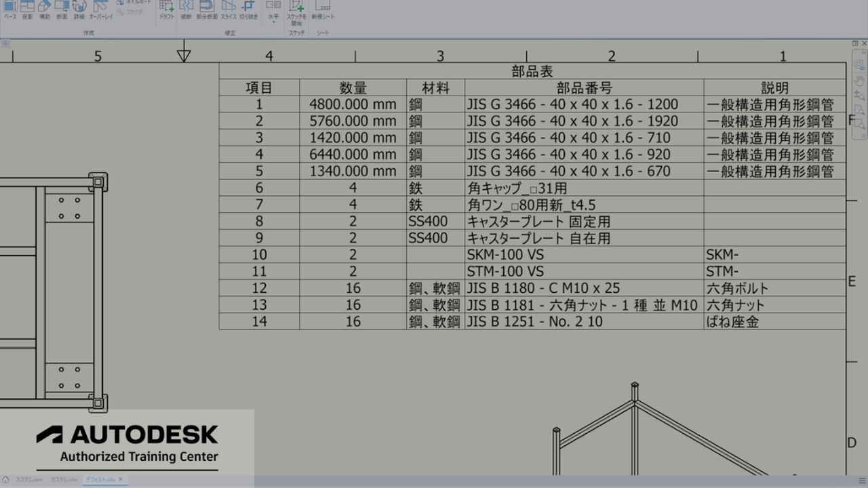Select part number ending in 1.6 - 1200
Image resolution: width=868 pixels, height=488 pixels.
coord(585,104)
